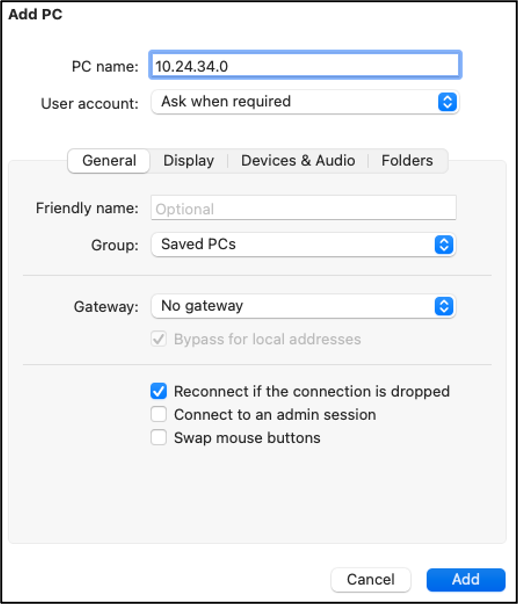The width and height of the screenshot is (518, 604).
Task: Focus the Friendly name optional field
Action: [x=303, y=208]
